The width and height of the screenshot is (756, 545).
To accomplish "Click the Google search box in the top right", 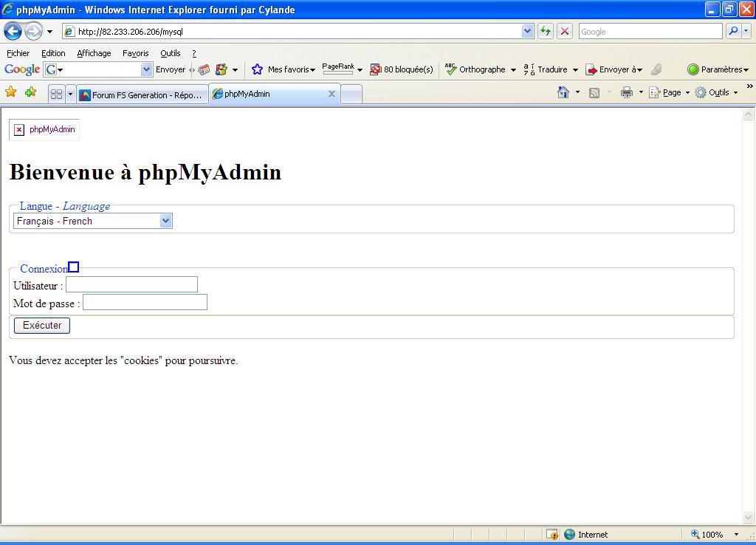I will pos(650,32).
